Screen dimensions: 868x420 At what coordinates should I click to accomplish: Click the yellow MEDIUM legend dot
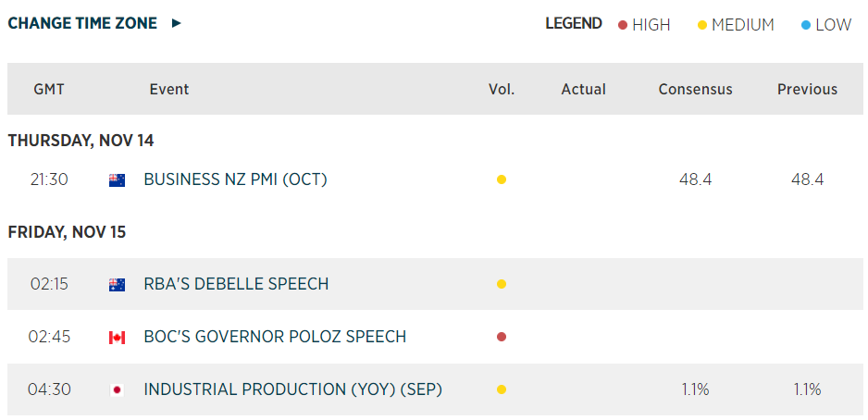click(x=702, y=25)
